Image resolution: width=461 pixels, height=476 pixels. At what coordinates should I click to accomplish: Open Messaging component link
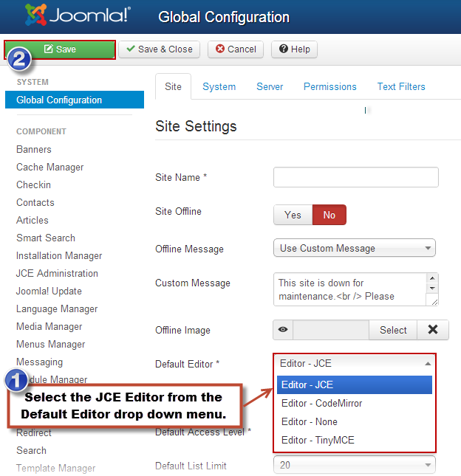[39, 362]
